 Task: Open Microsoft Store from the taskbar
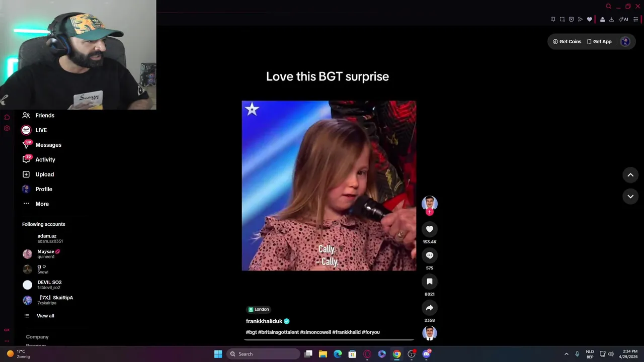tap(352, 354)
